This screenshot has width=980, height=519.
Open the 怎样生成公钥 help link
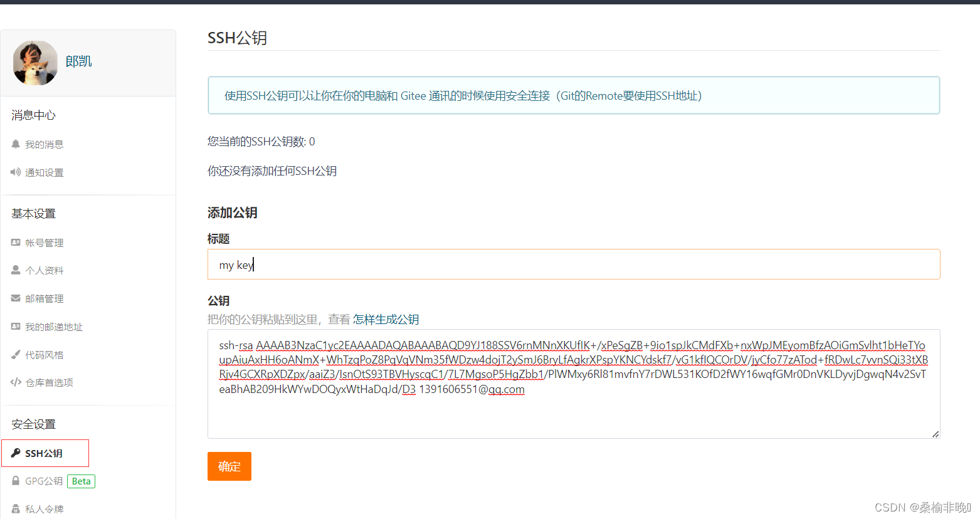pyautogui.click(x=386, y=319)
